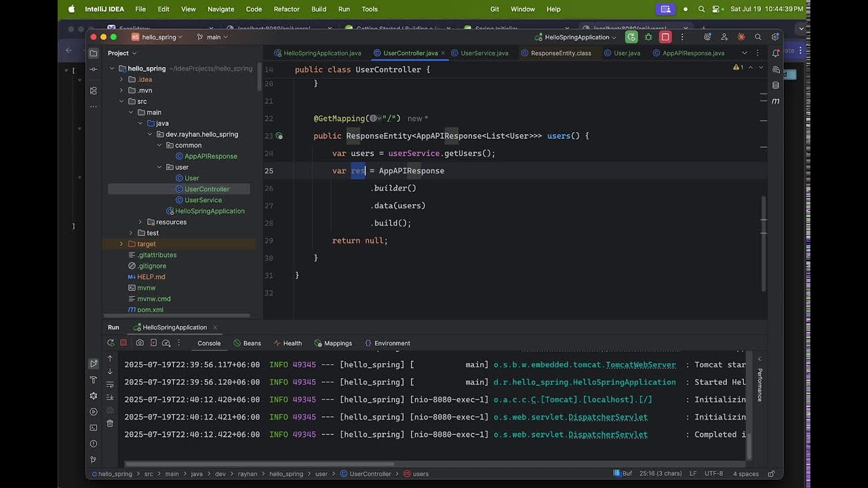Open the Project view options dropdown
This screenshot has width=868, height=488.
122,54
